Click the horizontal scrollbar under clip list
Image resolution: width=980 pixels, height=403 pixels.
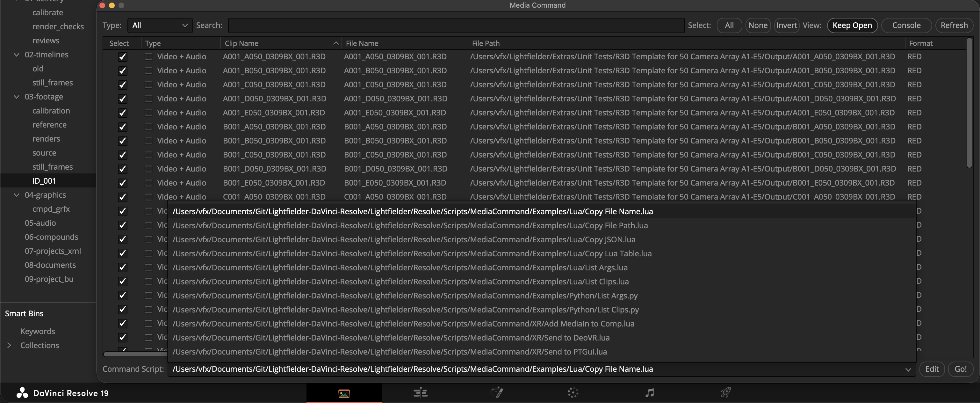pos(135,354)
